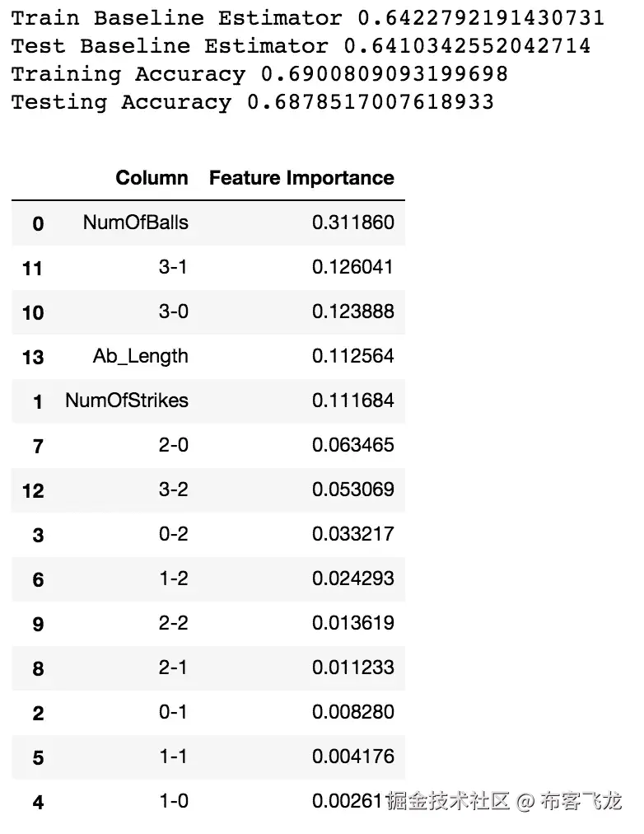Select the 2-2 column cell
The width and height of the screenshot is (644, 834).
(173, 623)
